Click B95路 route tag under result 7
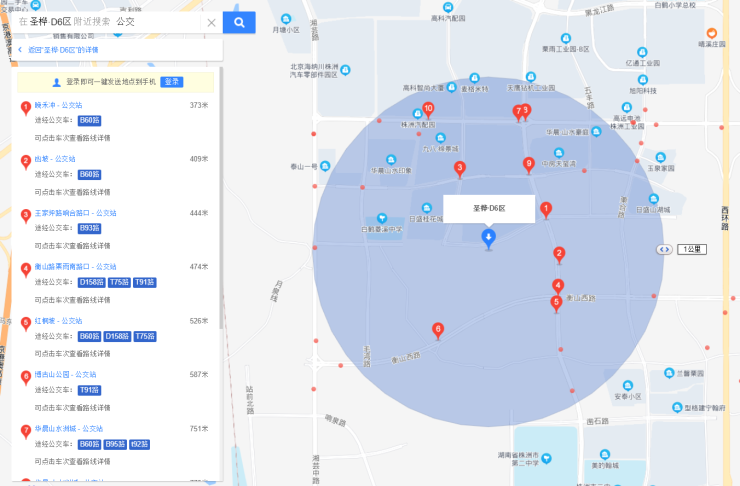This screenshot has height=486, width=740. [x=115, y=444]
